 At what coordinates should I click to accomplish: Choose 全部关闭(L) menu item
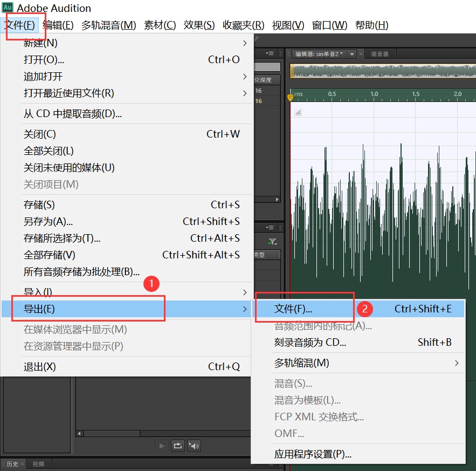pos(127,151)
